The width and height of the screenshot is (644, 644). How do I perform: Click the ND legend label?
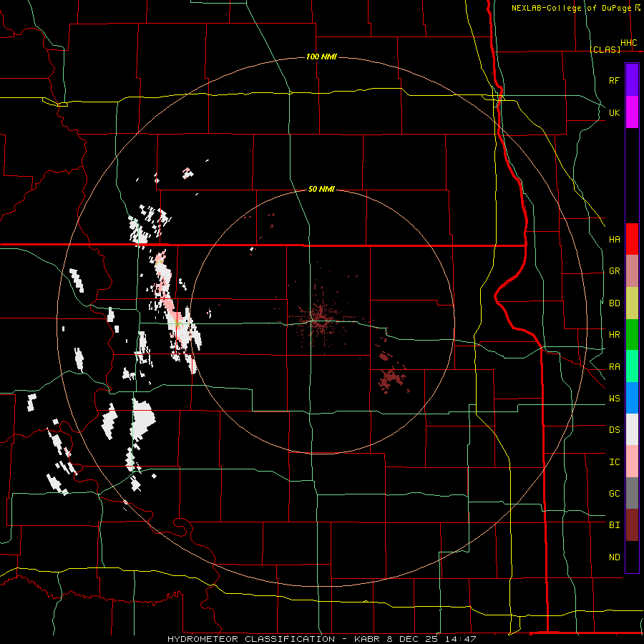[x=614, y=557]
